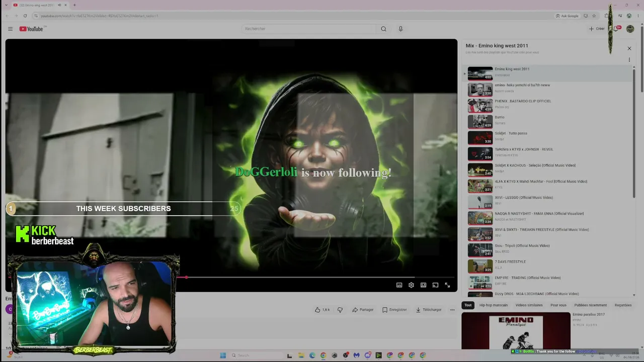Open Discord from the taskbar
Screen dimensions: 644x362
[x=368, y=355]
